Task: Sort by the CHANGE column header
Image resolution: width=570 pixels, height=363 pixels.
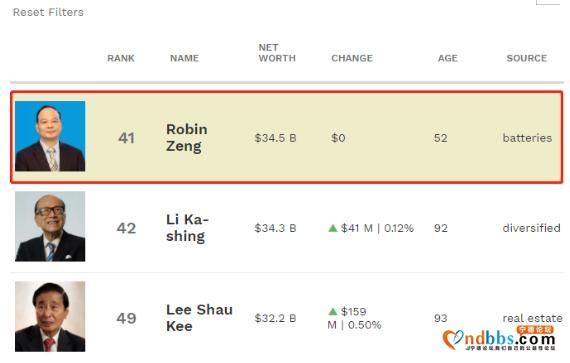Action: tap(352, 58)
